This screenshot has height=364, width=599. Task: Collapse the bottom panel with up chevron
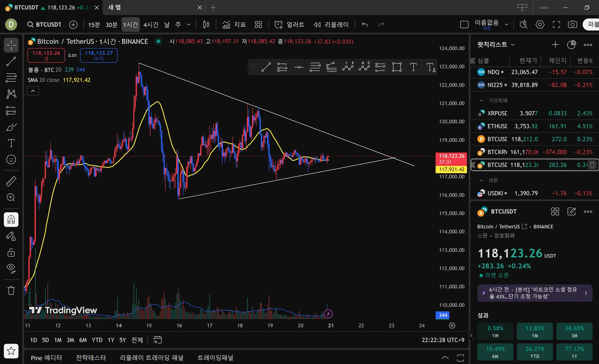[445, 358]
